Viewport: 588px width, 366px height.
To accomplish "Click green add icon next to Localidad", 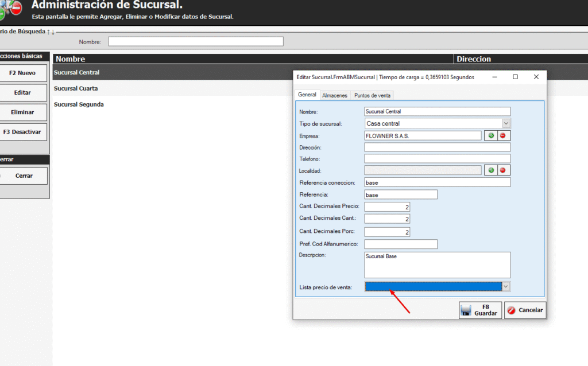I will coord(490,170).
